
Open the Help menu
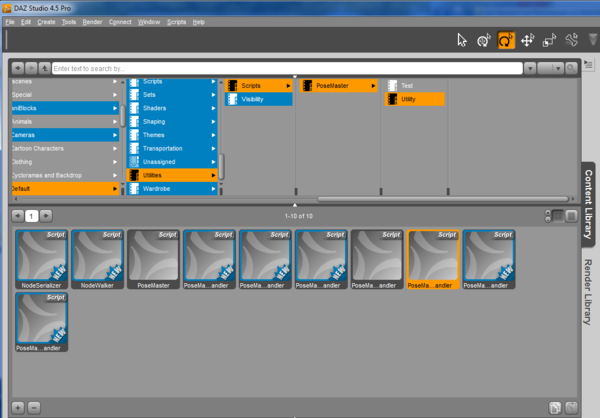point(199,22)
